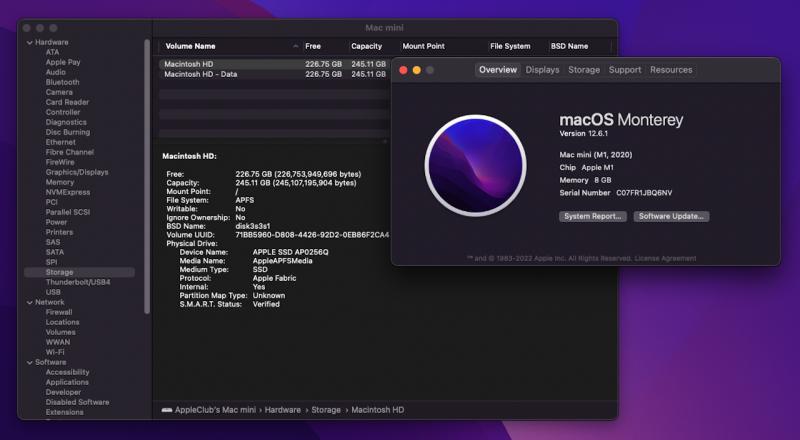The width and height of the screenshot is (800, 440).
Task: Select PCI in the sidebar
Action: [52, 202]
